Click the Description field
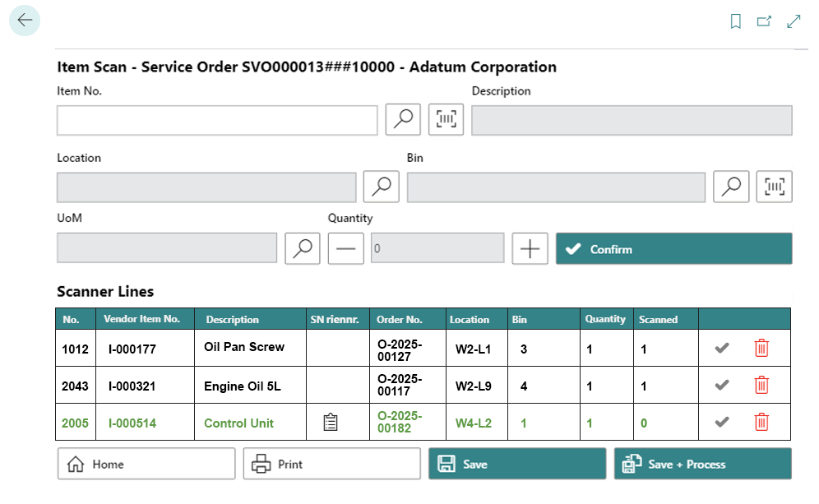 pyautogui.click(x=632, y=121)
